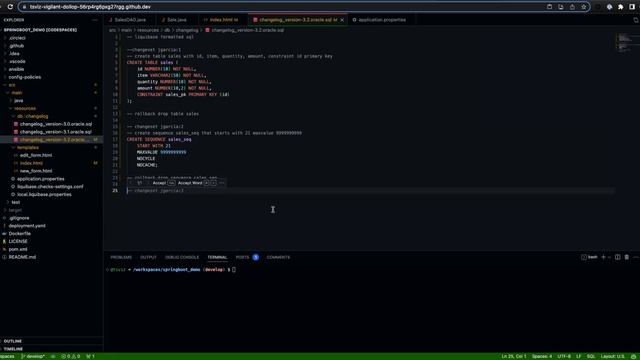This screenshot has width=640, height=360.
Task: Switch branch via develop in status bar
Action: 33,356
